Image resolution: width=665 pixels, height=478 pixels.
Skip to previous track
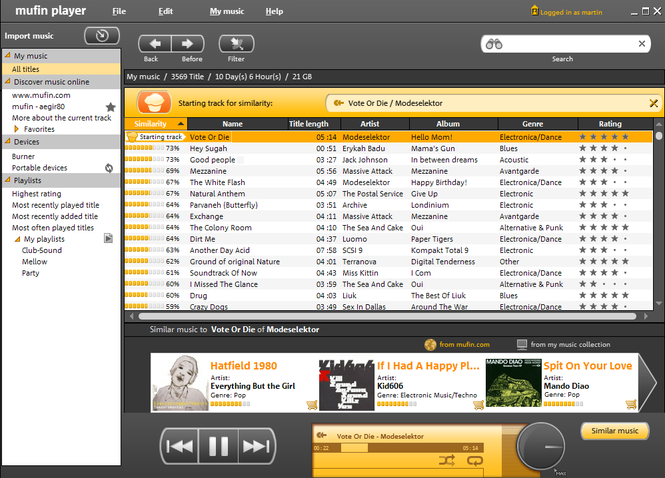point(179,446)
